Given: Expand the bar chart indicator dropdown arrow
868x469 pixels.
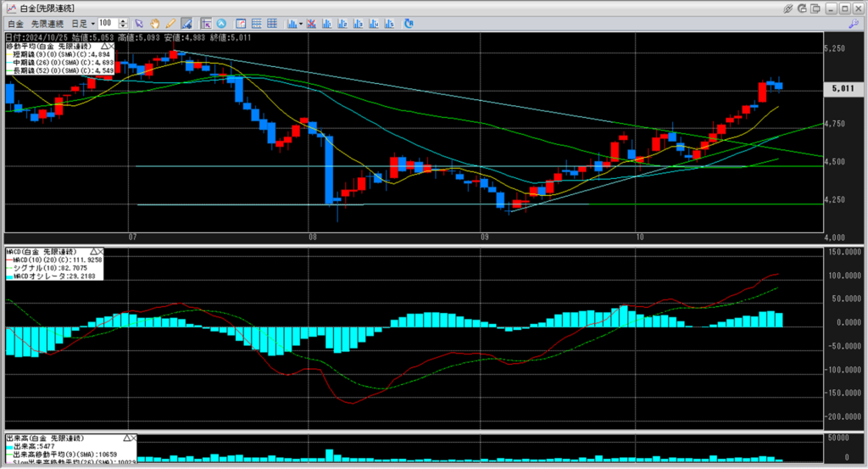Looking at the screenshot, I should pos(301,24).
